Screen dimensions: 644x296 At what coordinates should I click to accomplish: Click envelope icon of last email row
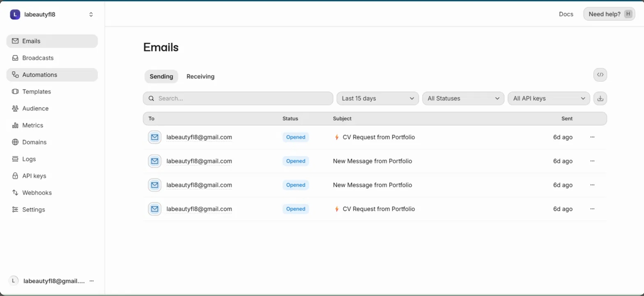pos(155,209)
